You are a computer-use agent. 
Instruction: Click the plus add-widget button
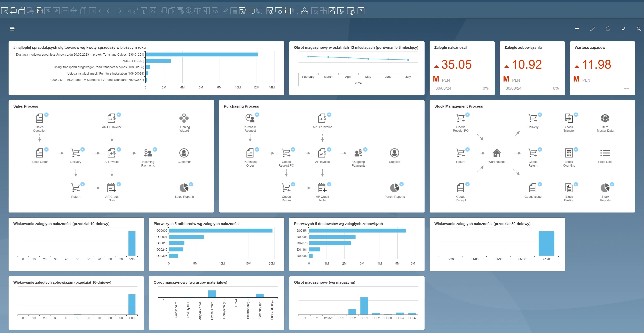577,29
